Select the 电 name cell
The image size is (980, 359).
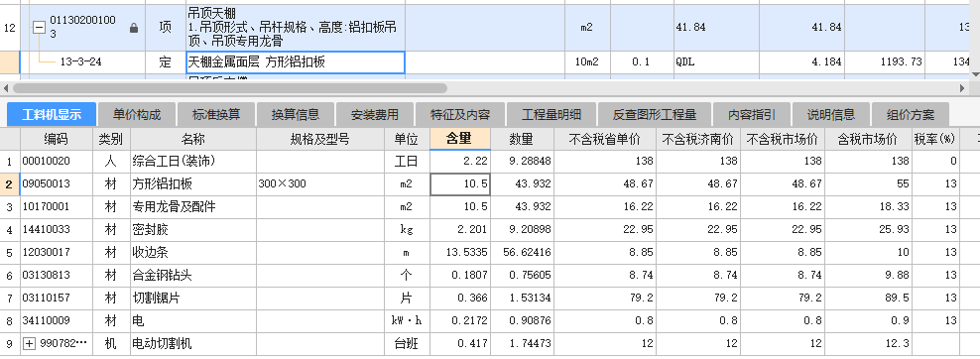coord(193,321)
